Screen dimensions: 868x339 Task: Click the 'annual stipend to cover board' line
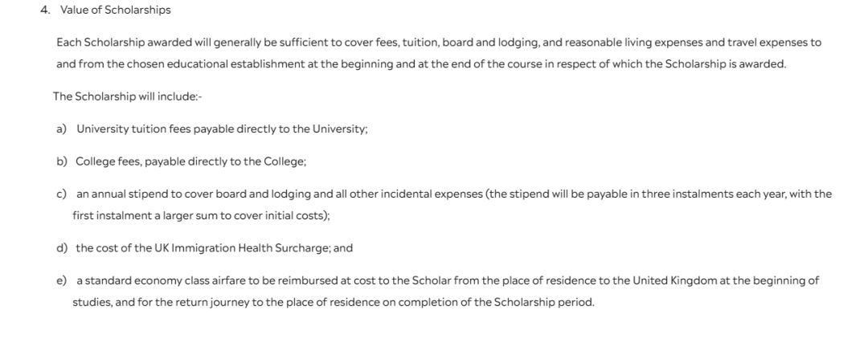tap(454, 194)
